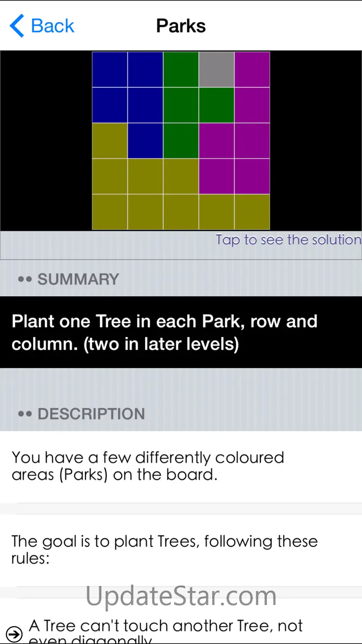Select the olive cell in the bottom-left corner

click(x=110, y=212)
